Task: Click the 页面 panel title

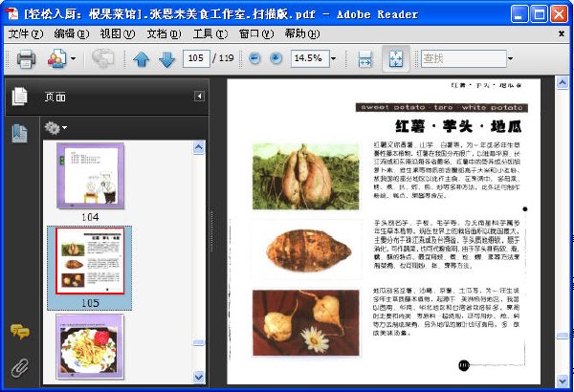Action: pyautogui.click(x=55, y=97)
